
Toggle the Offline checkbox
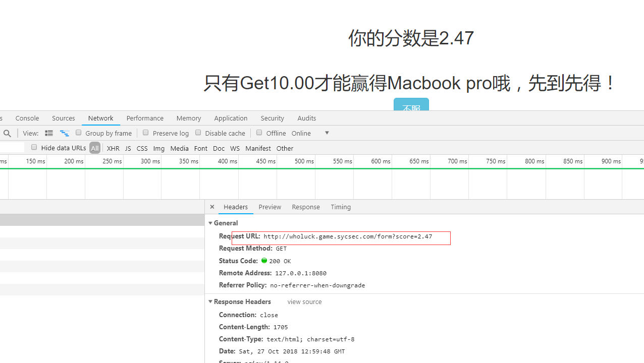[259, 133]
